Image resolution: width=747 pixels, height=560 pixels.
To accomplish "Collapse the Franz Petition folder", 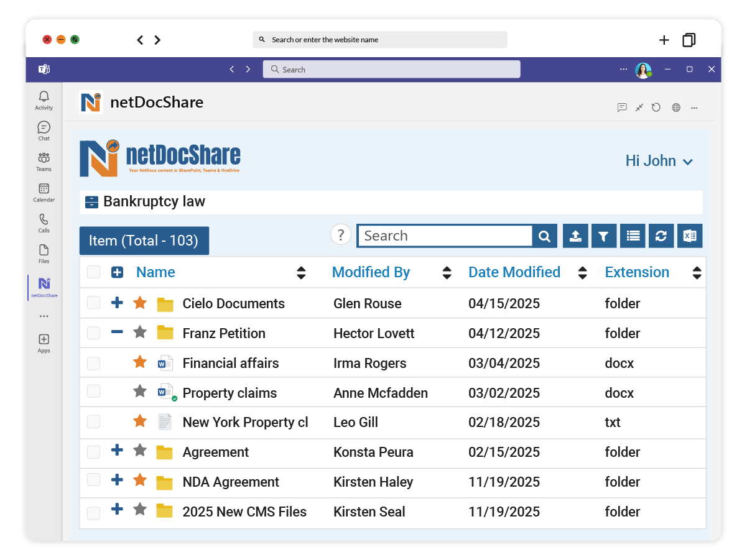I will pyautogui.click(x=117, y=332).
